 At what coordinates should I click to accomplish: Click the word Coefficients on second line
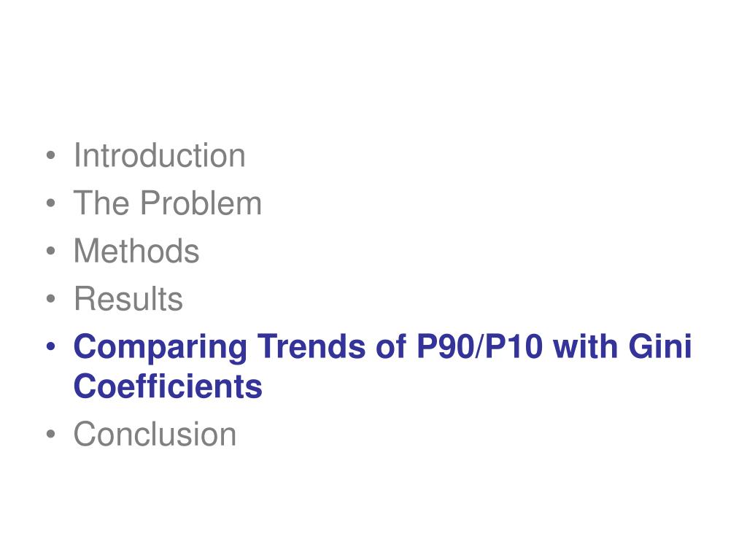(169, 386)
